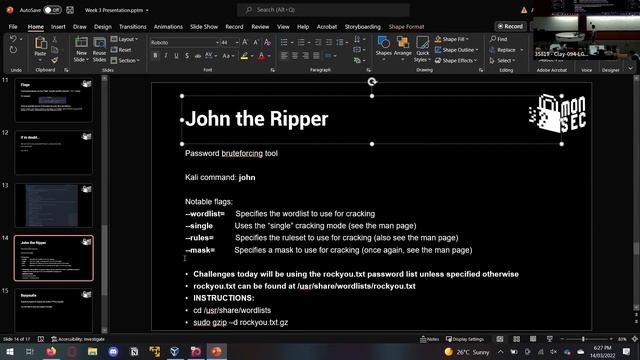The image size is (640, 360).
Task: Click the Undo arrow icon
Action: point(13,39)
